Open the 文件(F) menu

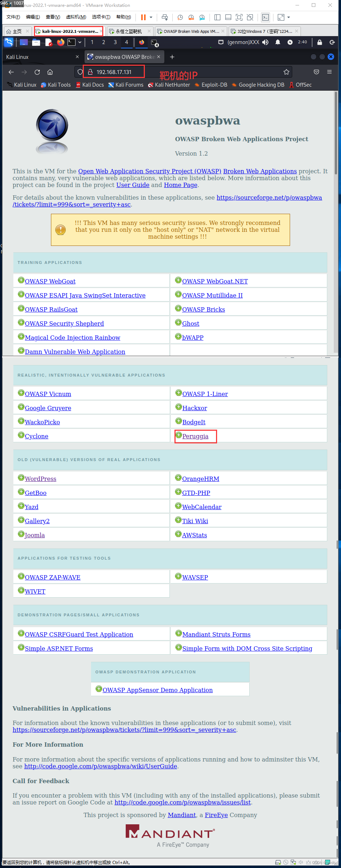pyautogui.click(x=13, y=17)
